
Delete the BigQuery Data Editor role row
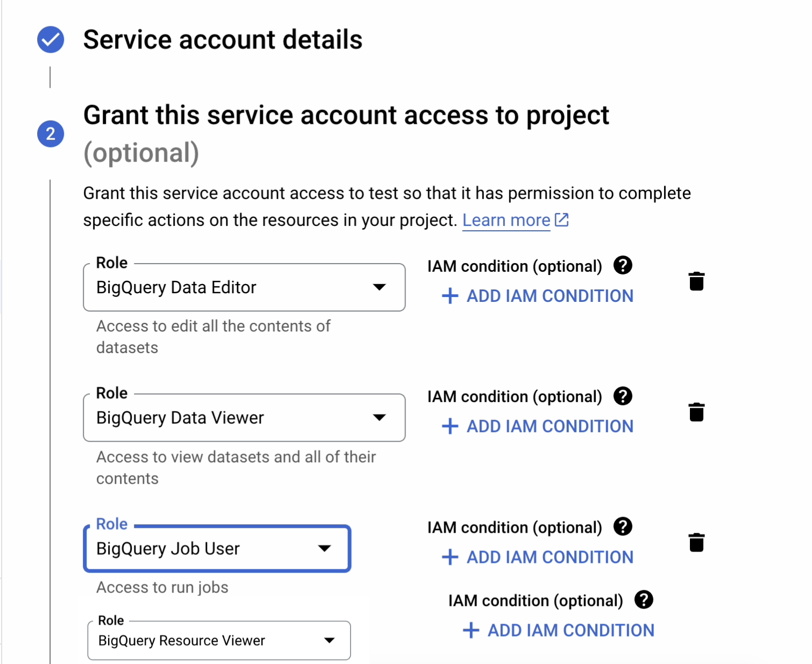pyautogui.click(x=696, y=281)
